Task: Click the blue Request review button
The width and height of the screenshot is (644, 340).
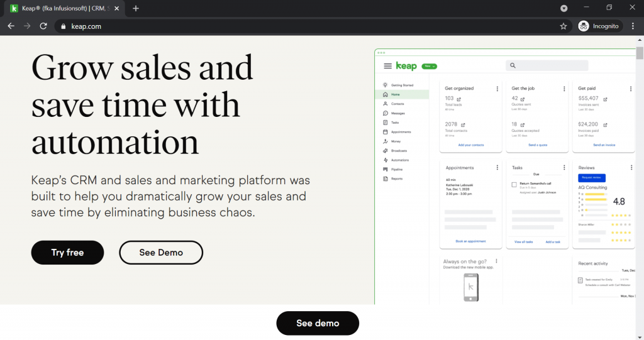Action: pos(591,178)
